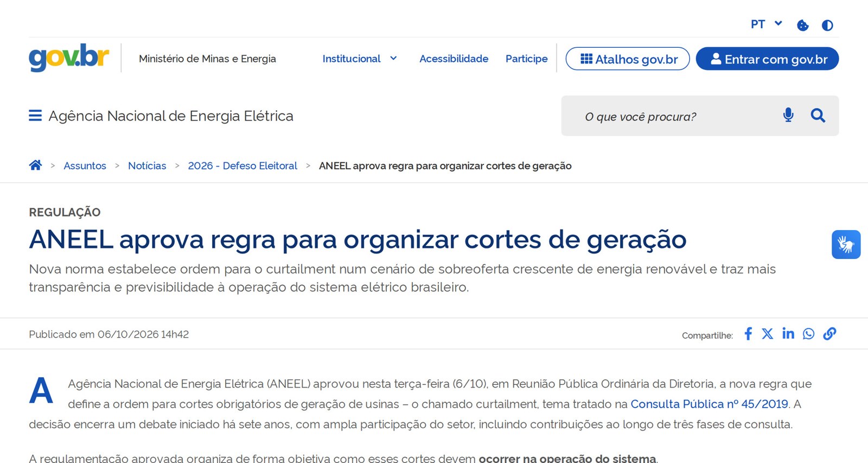Go to home via breadcrumb house icon
The width and height of the screenshot is (868, 463).
pyautogui.click(x=35, y=165)
